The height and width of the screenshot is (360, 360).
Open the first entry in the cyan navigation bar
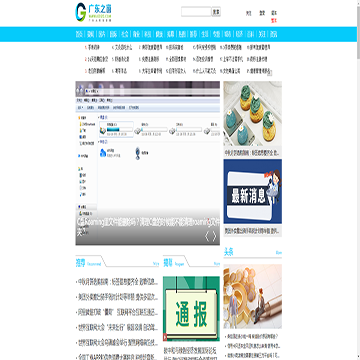79,34
